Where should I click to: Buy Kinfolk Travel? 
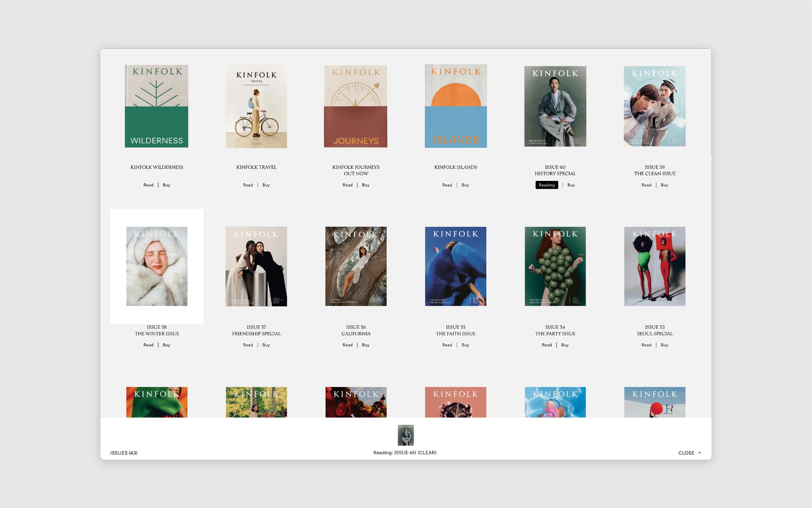pyautogui.click(x=266, y=185)
